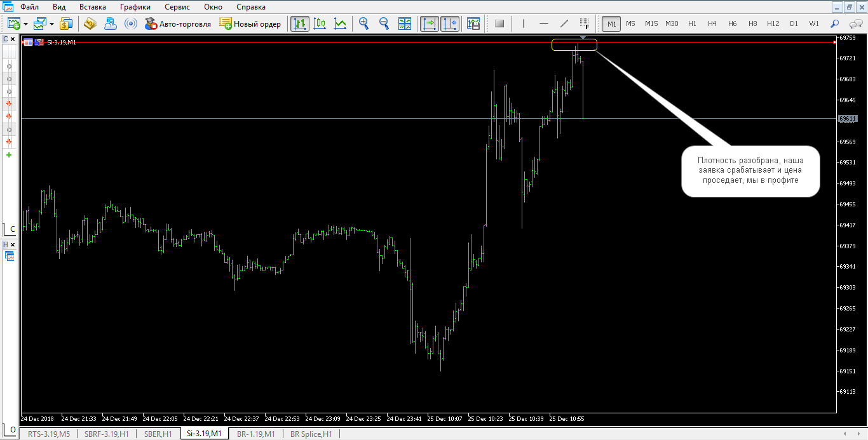Select the M5 timeframe
The width and height of the screenshot is (868, 440).
(630, 23)
